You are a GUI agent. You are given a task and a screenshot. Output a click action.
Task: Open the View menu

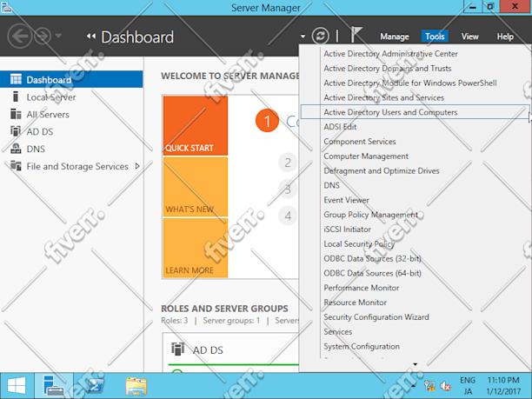pyautogui.click(x=469, y=37)
